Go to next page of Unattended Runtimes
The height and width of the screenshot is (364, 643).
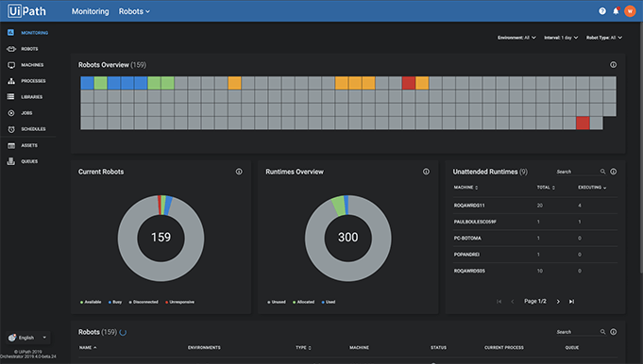point(558,302)
